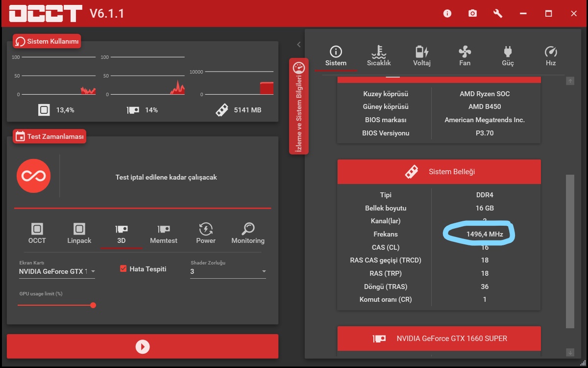Click the 13,4% CPU usage value
Image resolution: width=588 pixels, height=368 pixels.
click(x=65, y=110)
